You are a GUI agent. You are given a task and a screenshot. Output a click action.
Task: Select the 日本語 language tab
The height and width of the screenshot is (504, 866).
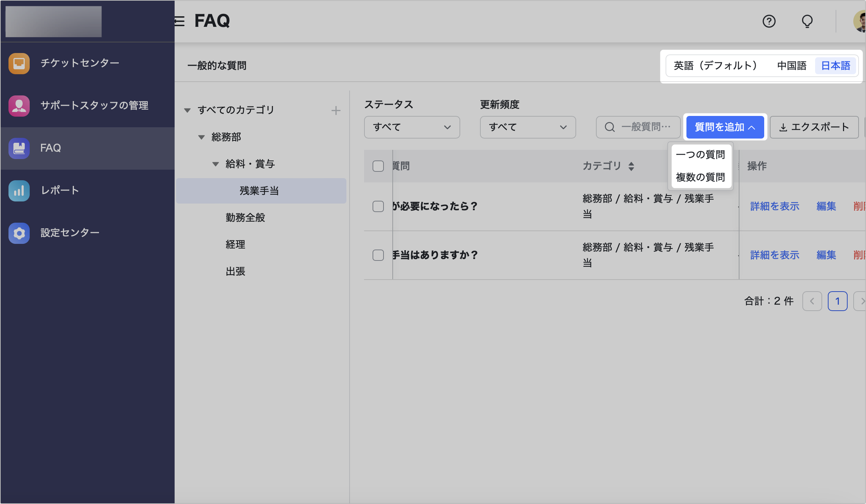pyautogui.click(x=836, y=66)
